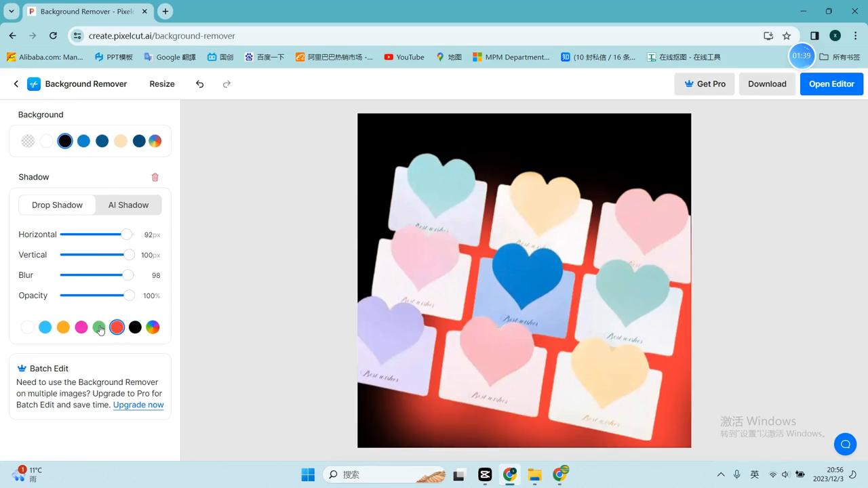
Task: Choose the green shadow color swatch
Action: coord(99,327)
